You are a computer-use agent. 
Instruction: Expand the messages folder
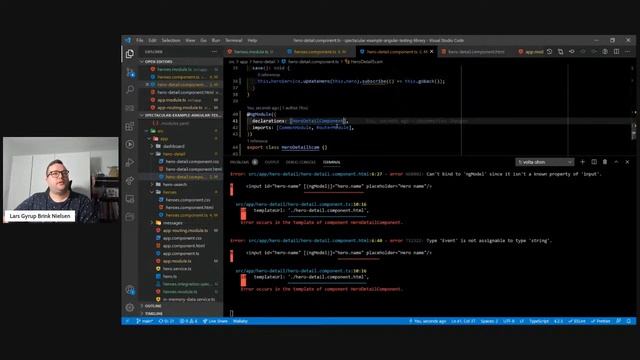click(x=173, y=223)
